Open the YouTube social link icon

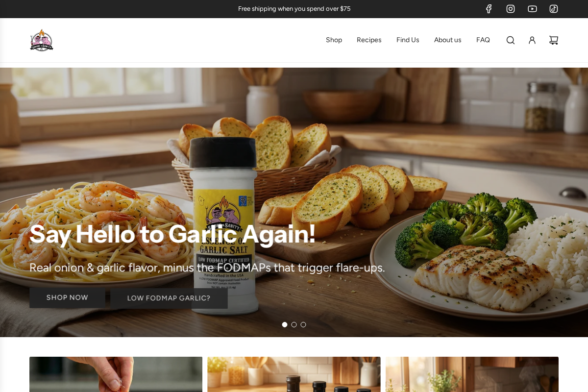[x=532, y=9]
